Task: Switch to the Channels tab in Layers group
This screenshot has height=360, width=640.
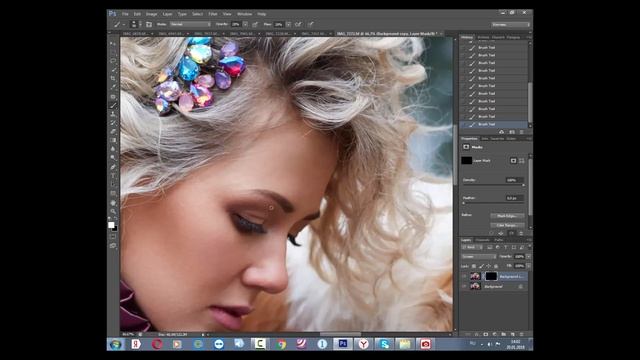Action: pyautogui.click(x=482, y=240)
